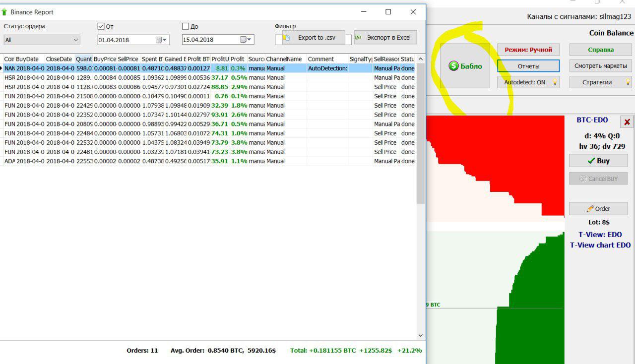Click the lightbulb icon next to Autodetect: ON
This screenshot has width=635, height=364.
[x=555, y=82]
